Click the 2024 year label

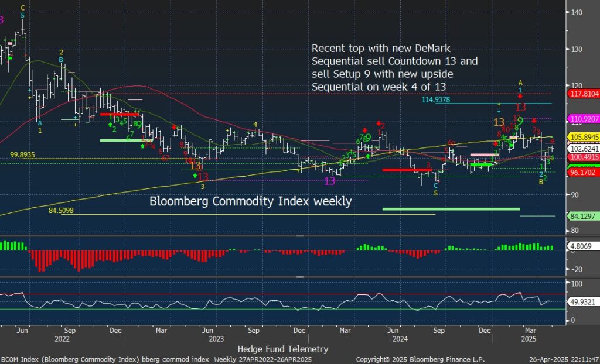tap(400, 339)
